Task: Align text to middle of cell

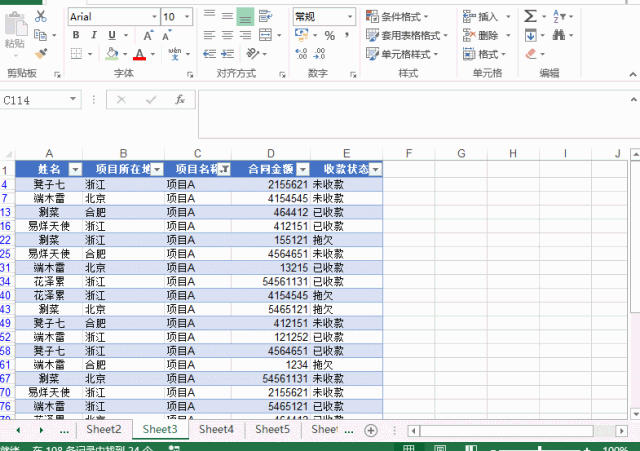Action: 227,16
